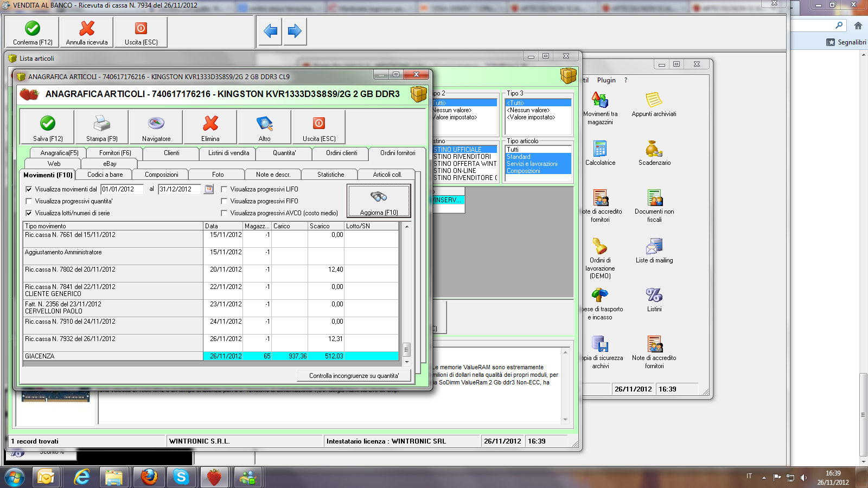Viewport: 868px width, 488px height.
Task: Enable Visualizza progressivi quantita'
Action: tap(29, 201)
